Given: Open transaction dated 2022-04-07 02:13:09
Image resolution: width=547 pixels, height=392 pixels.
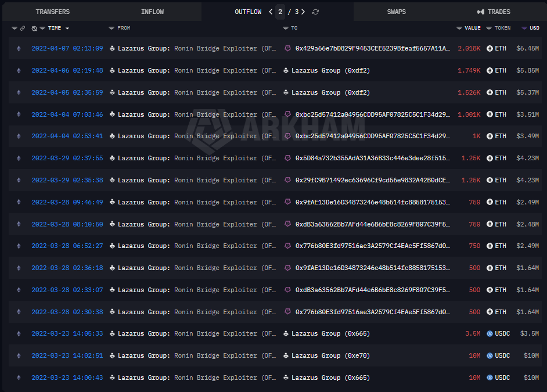Looking at the screenshot, I should (67, 48).
